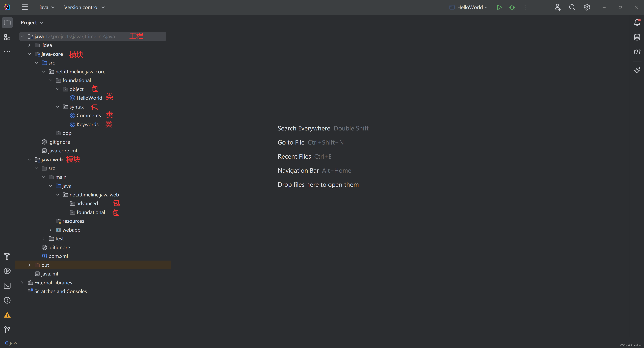Select the java-core .gitignore file

(x=56, y=142)
